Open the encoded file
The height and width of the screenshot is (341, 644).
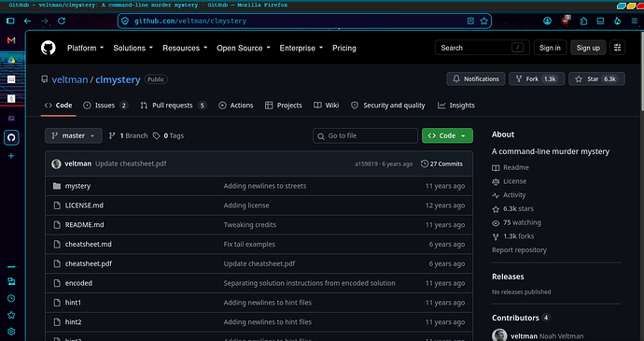point(78,283)
